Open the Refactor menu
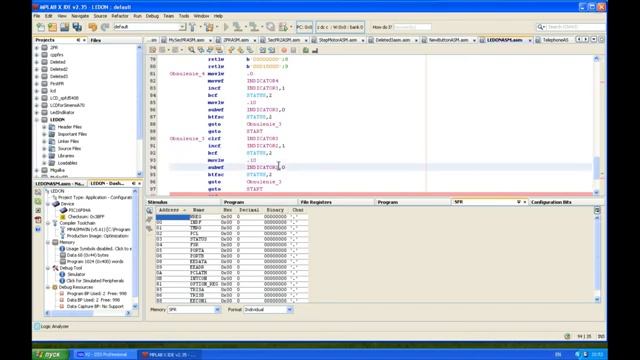This screenshot has width=640, height=360. (x=120, y=16)
